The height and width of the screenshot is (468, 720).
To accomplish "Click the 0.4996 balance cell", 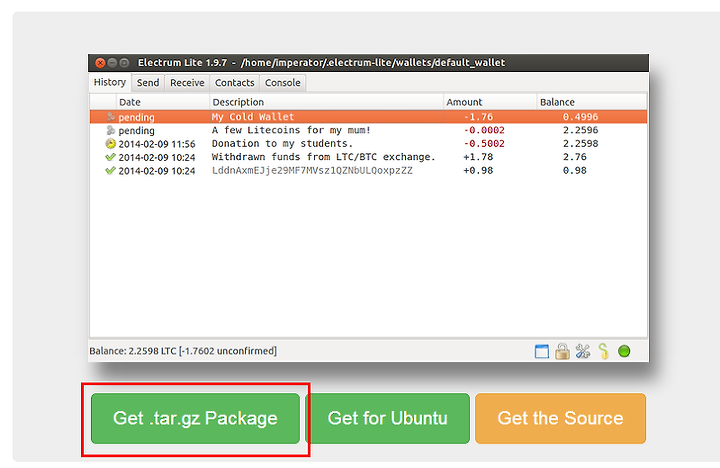I will (580, 117).
